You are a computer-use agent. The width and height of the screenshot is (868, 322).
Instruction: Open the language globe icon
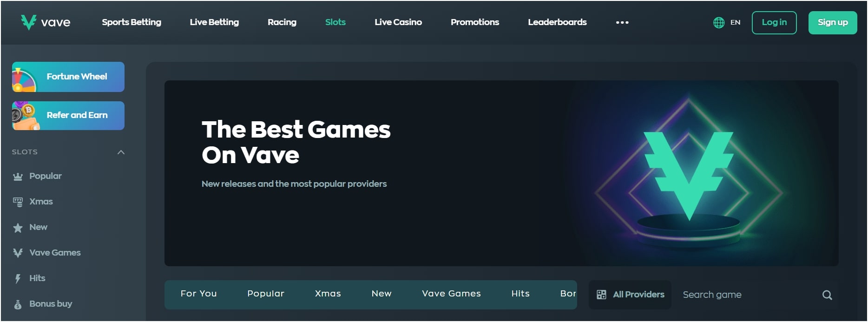(718, 22)
